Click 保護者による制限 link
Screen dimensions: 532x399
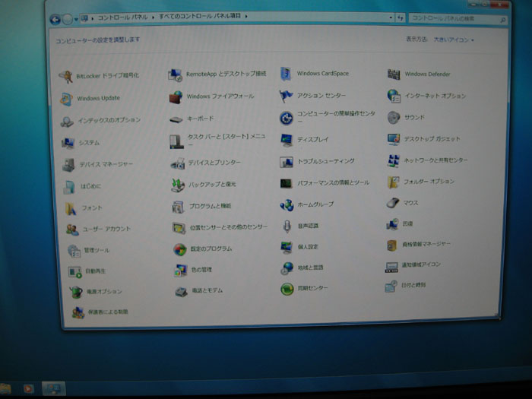pyautogui.click(x=108, y=312)
